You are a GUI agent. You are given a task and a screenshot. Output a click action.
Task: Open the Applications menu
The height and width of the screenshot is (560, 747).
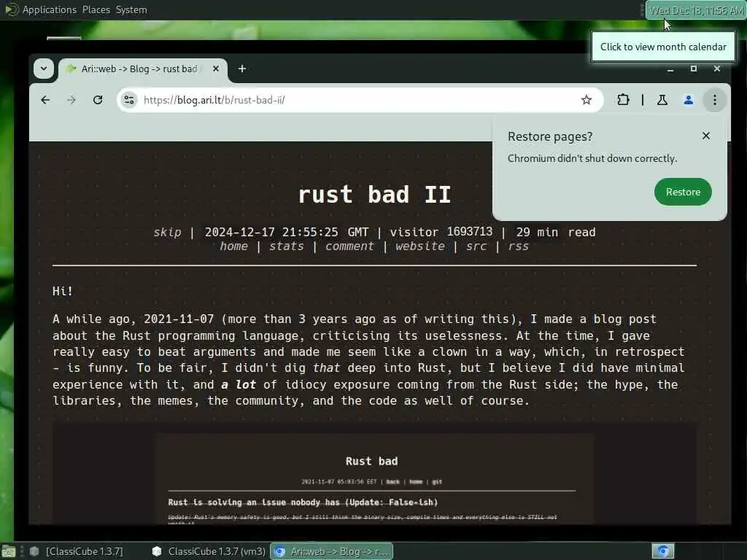click(50, 9)
